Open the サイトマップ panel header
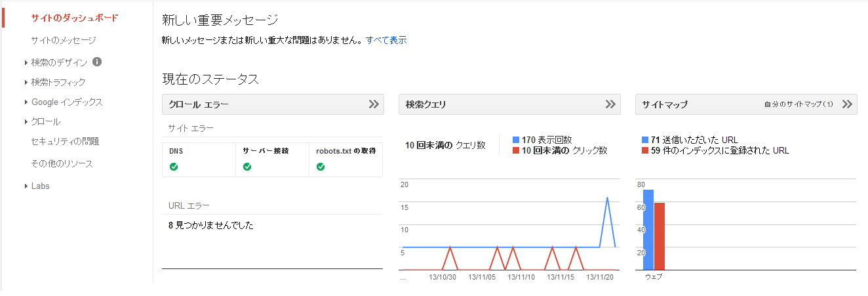The height and width of the screenshot is (296, 868). [x=746, y=104]
